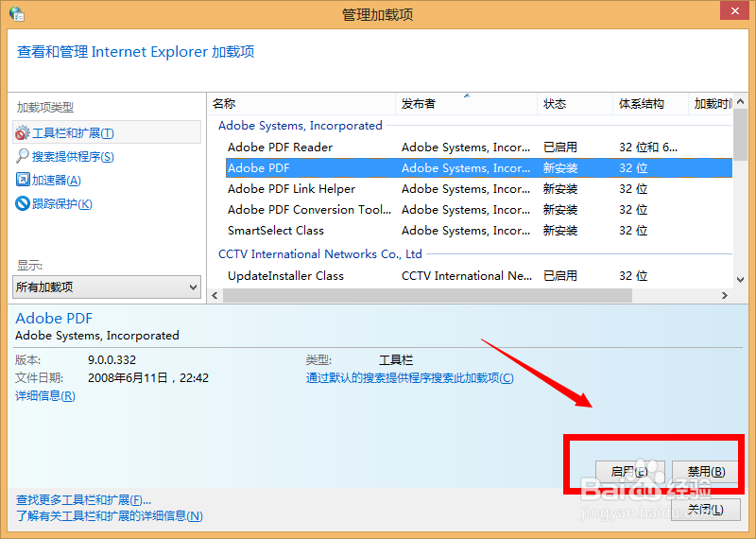This screenshot has height=539, width=756.
Task: Click the Manage Add-ons title bar icon
Action: tap(17, 13)
